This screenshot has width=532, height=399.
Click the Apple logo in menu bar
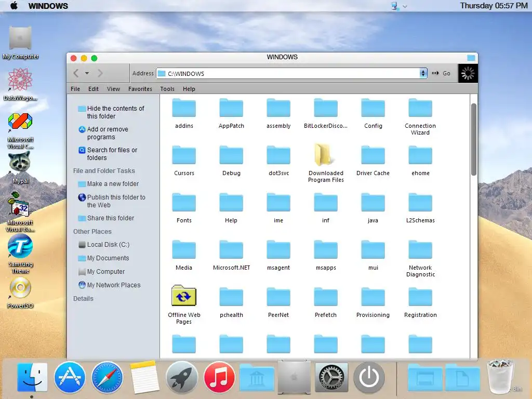[14, 6]
